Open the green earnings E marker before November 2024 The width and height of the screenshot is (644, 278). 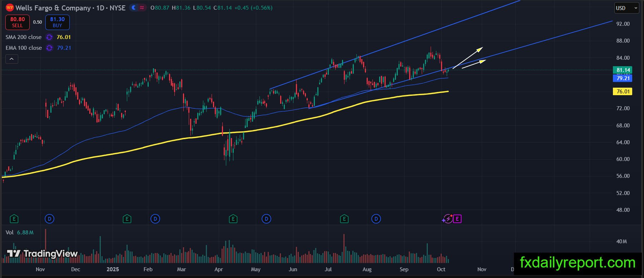(x=14, y=219)
